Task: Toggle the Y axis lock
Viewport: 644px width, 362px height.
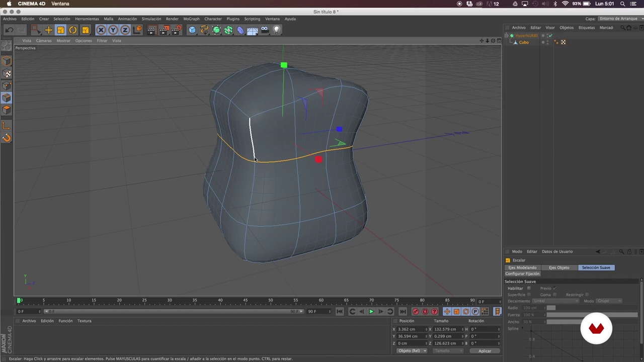Action: [113, 30]
